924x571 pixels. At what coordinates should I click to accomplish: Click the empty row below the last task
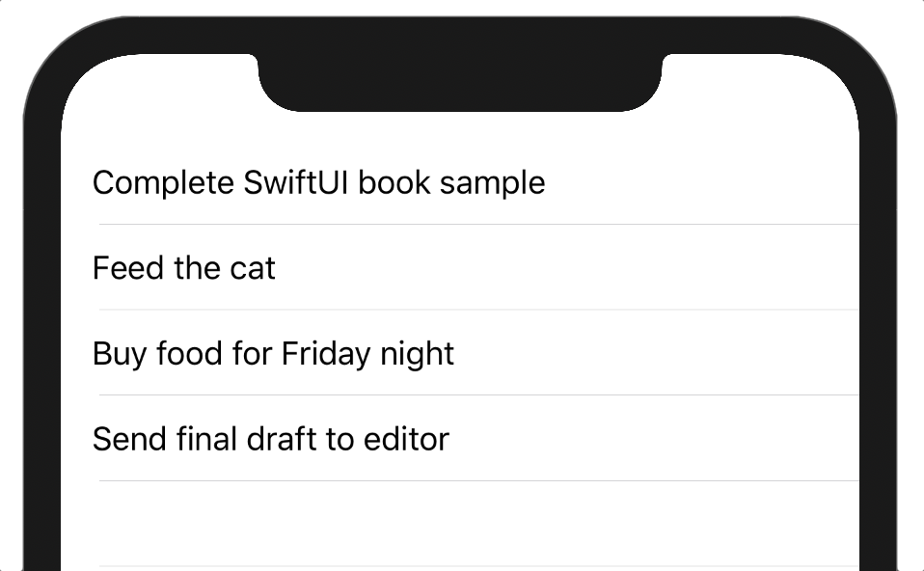point(463,524)
